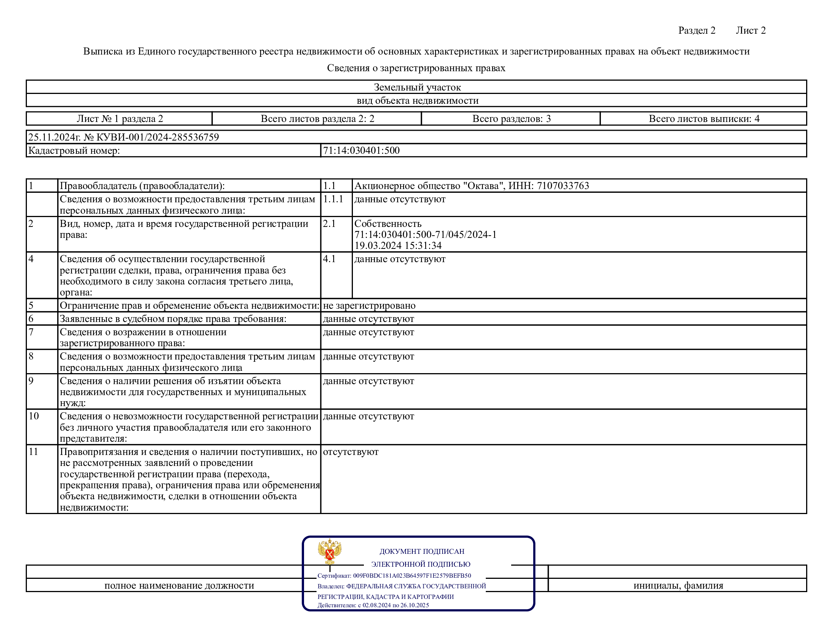Screen dimensions: 833x644
Task: Click registration date 19.03.2024 15:31:34
Action: click(x=398, y=246)
